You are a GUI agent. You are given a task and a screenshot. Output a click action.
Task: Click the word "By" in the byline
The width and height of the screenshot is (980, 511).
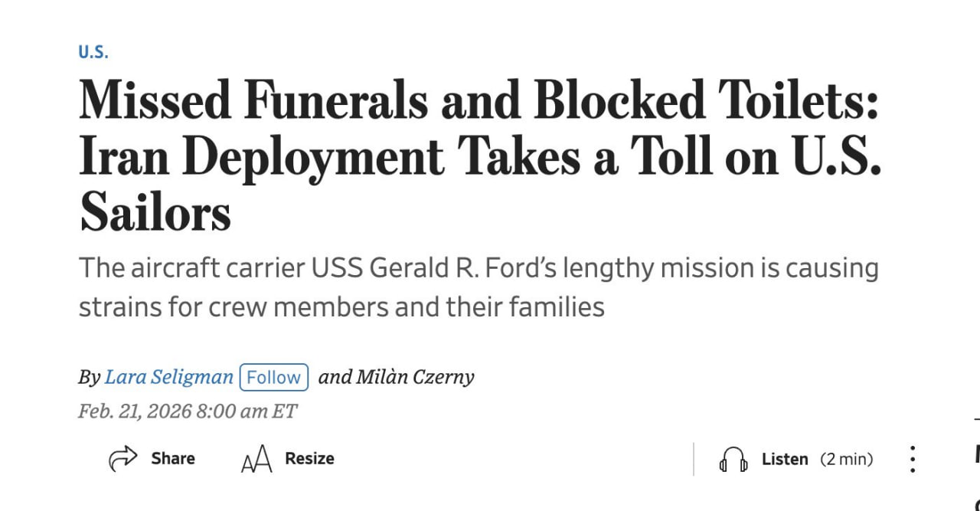click(x=89, y=377)
